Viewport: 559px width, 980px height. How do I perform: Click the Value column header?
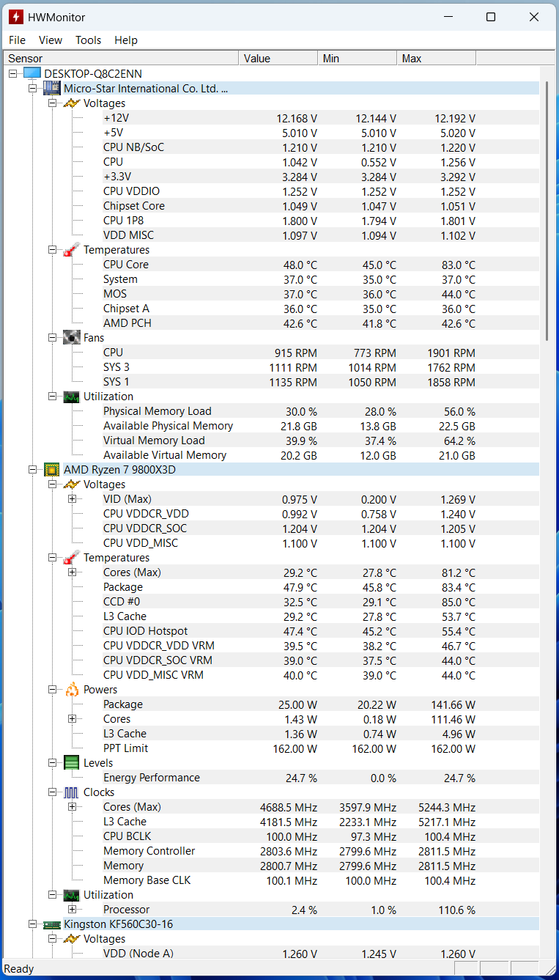point(278,58)
